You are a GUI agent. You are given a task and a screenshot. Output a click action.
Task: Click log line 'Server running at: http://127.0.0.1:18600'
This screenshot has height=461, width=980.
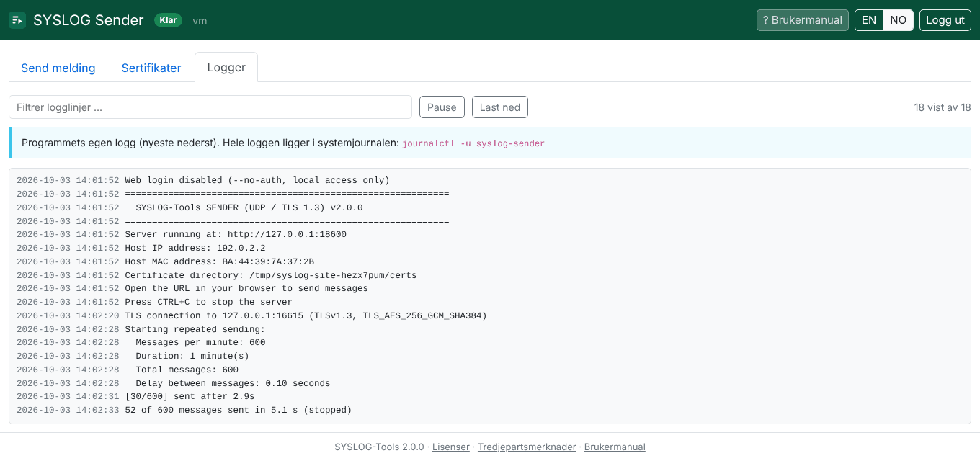236,234
